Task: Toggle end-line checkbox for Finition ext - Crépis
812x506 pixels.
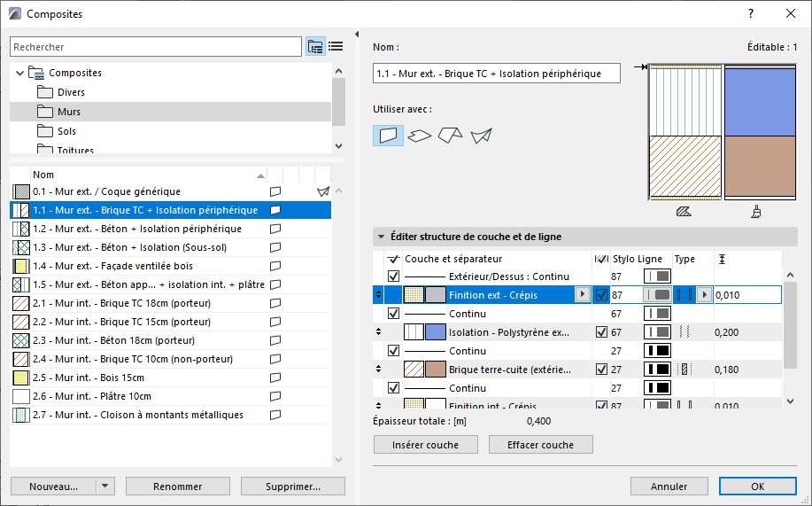Action: (601, 295)
